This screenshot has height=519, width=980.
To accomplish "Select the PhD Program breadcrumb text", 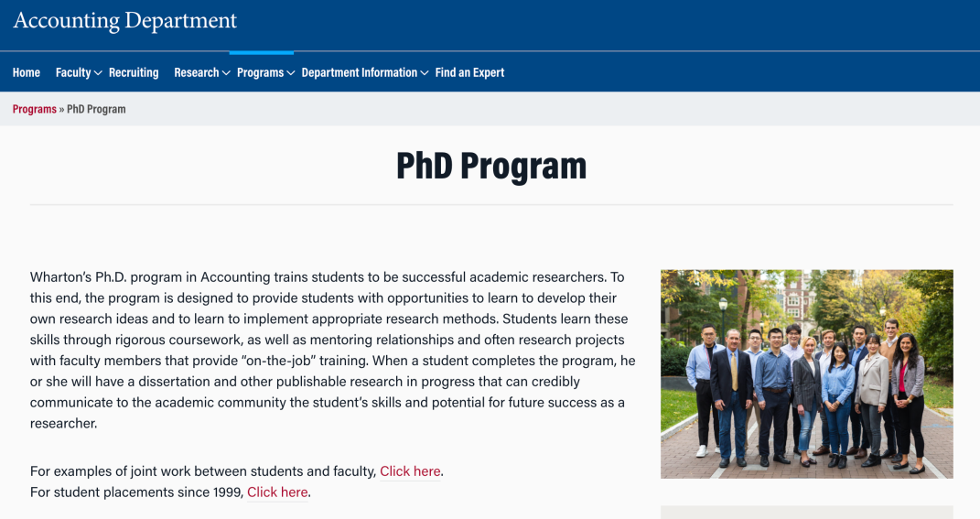I will click(96, 109).
